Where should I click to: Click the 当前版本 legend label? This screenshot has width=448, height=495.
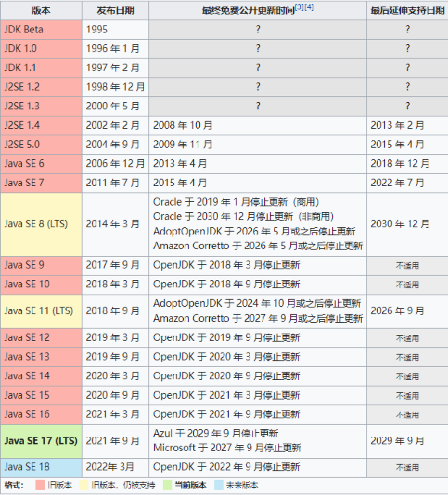190,485
